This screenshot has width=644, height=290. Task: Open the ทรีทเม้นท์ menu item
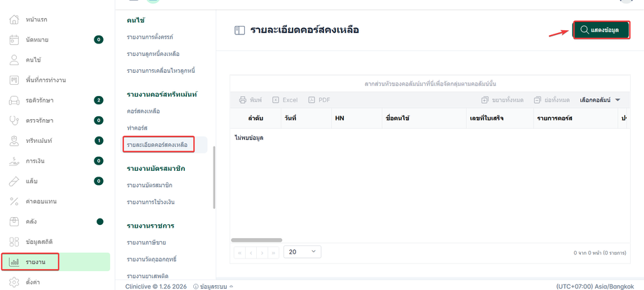click(56, 141)
